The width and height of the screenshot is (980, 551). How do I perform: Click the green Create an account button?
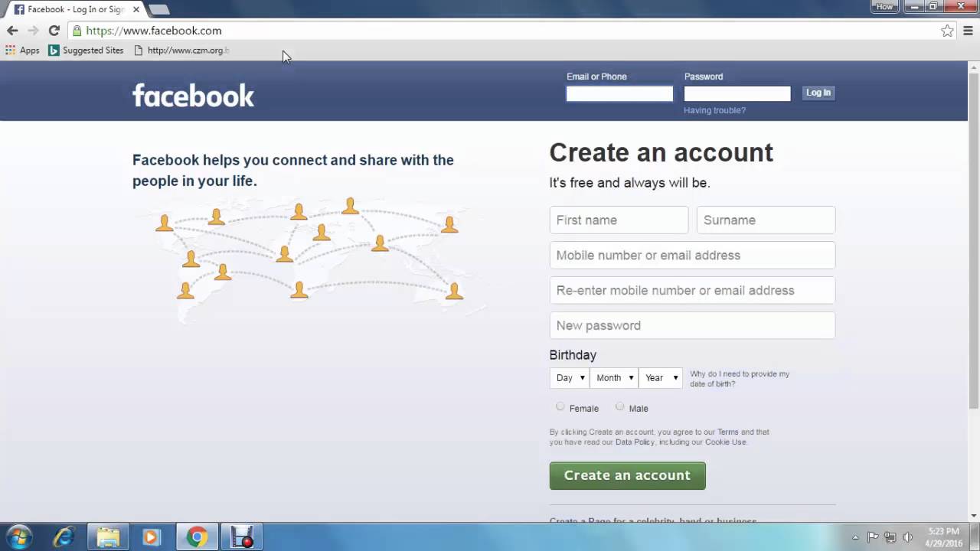(627, 475)
